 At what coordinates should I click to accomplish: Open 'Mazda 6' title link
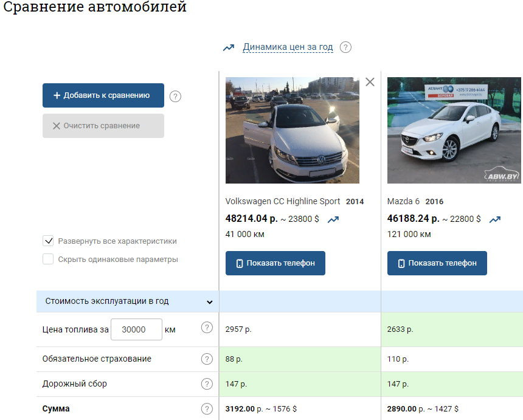[403, 201]
